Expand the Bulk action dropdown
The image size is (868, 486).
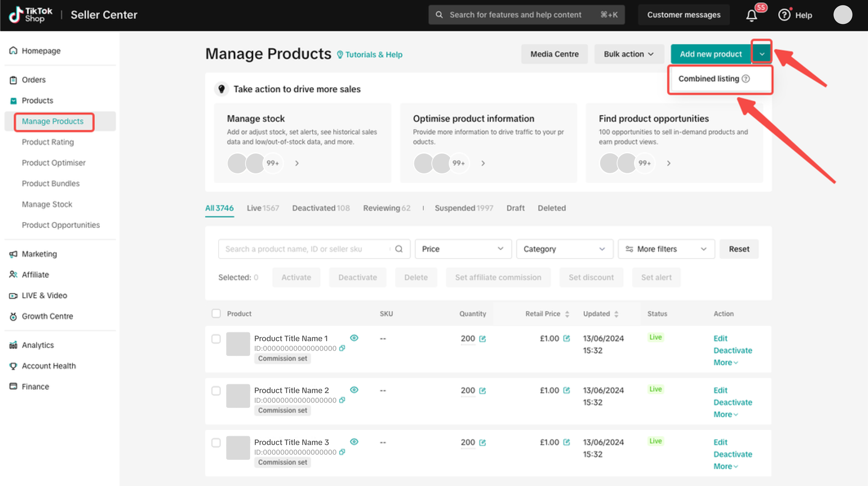[629, 54]
